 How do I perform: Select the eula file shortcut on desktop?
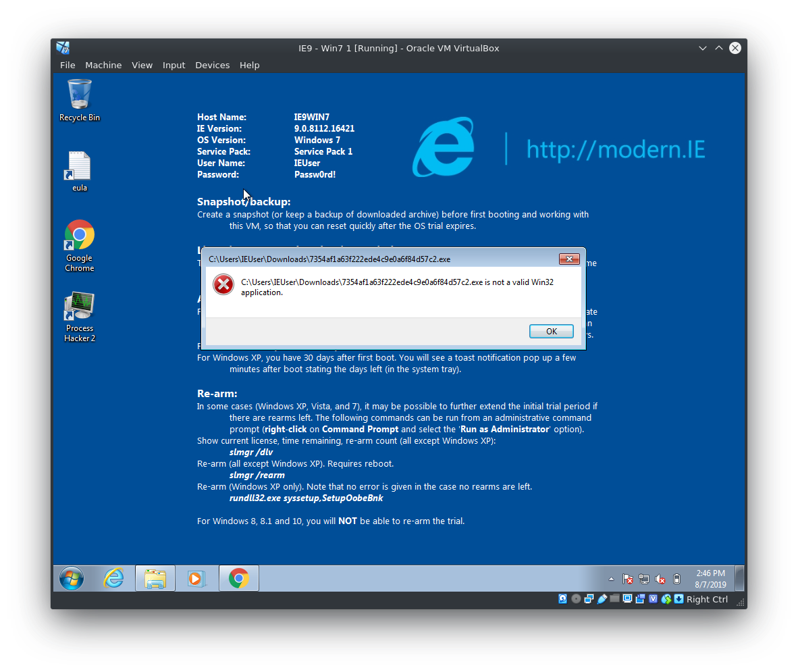(x=80, y=172)
